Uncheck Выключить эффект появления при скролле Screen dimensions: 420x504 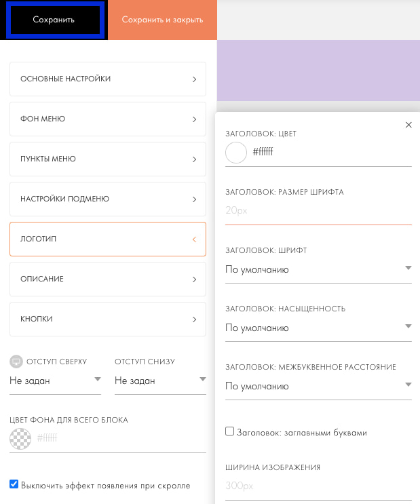[x=14, y=484]
